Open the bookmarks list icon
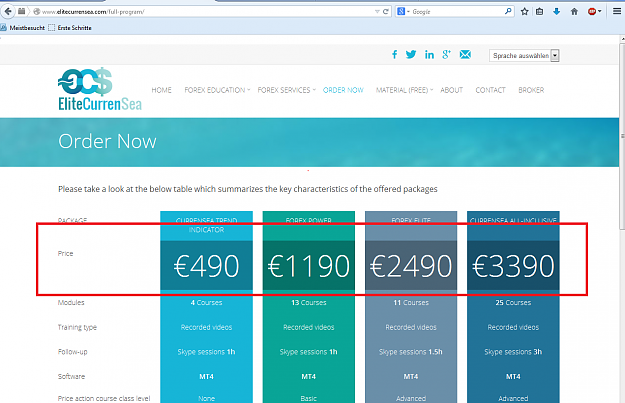This screenshot has width=625, height=403. point(539,12)
